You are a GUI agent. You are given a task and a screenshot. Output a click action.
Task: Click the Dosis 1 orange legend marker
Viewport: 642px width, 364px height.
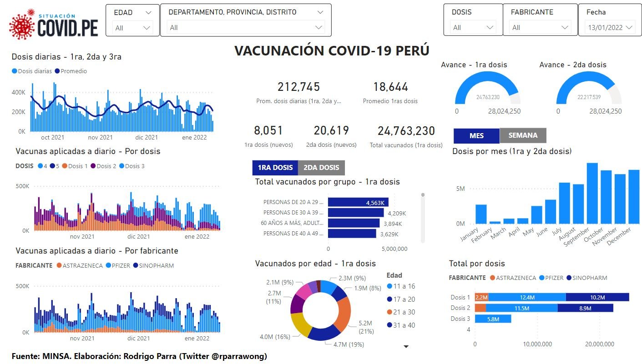(65, 166)
